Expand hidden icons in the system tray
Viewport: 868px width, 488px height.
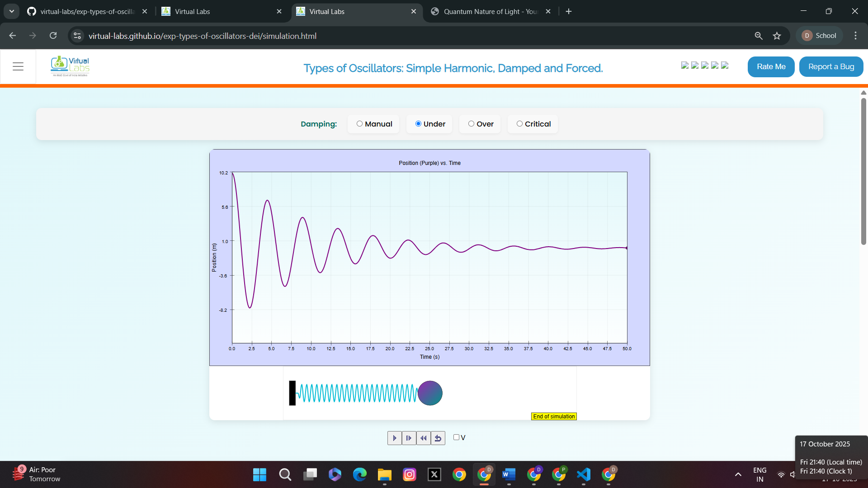click(738, 474)
